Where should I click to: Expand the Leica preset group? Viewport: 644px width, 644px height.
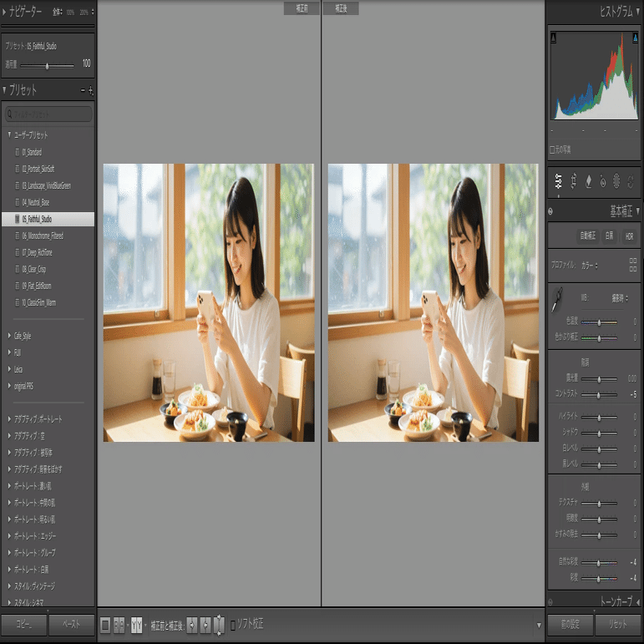pyautogui.click(x=9, y=369)
